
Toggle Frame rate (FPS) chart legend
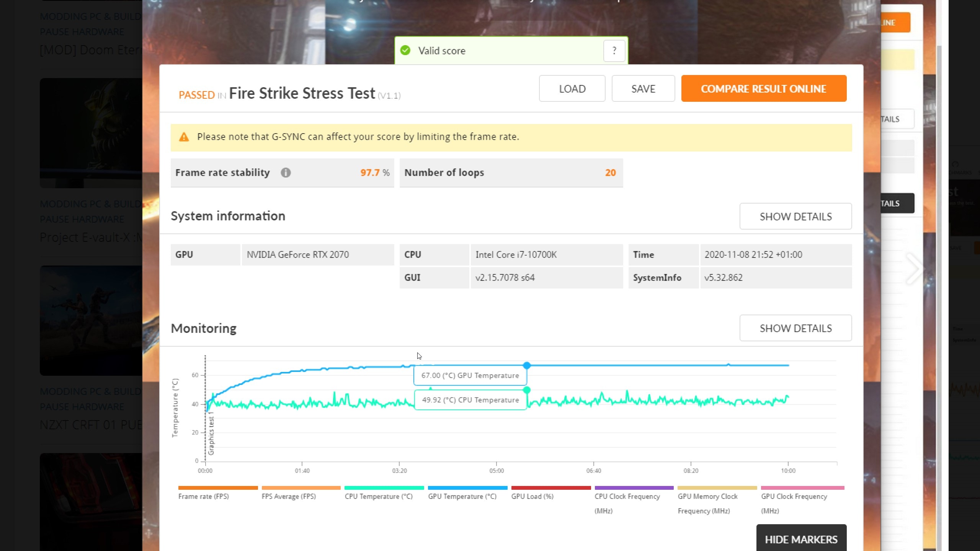pyautogui.click(x=204, y=496)
